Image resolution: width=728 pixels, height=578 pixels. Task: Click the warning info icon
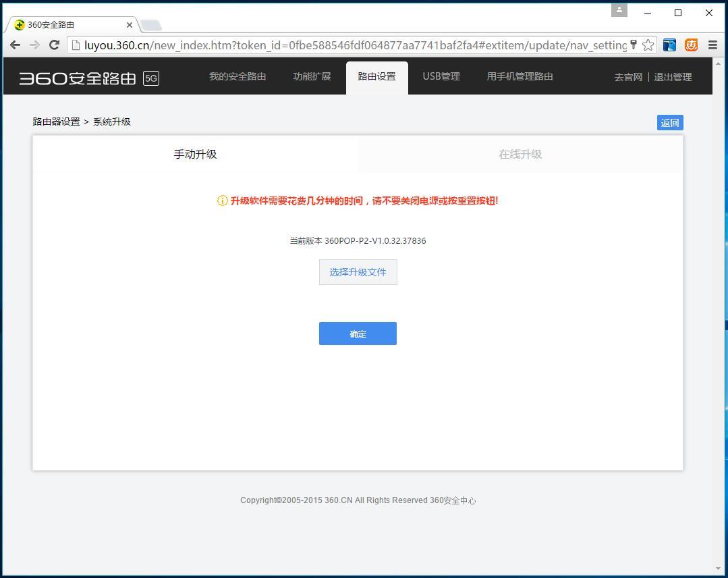point(223,201)
